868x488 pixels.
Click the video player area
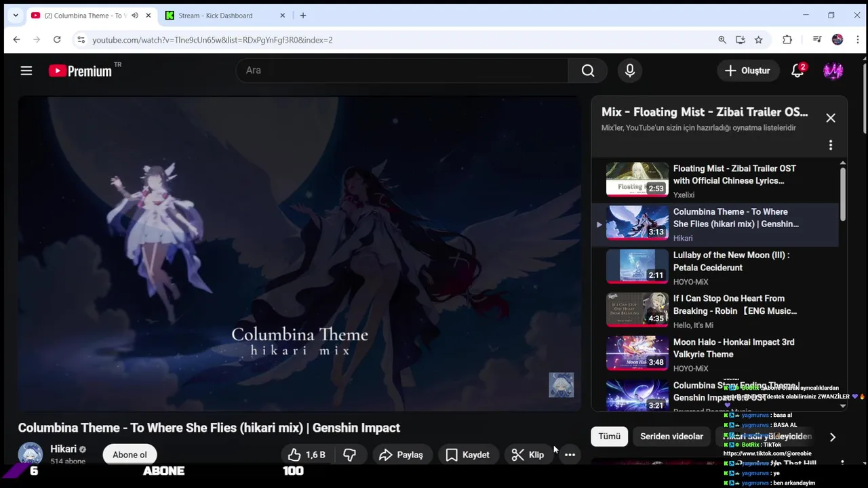(299, 253)
